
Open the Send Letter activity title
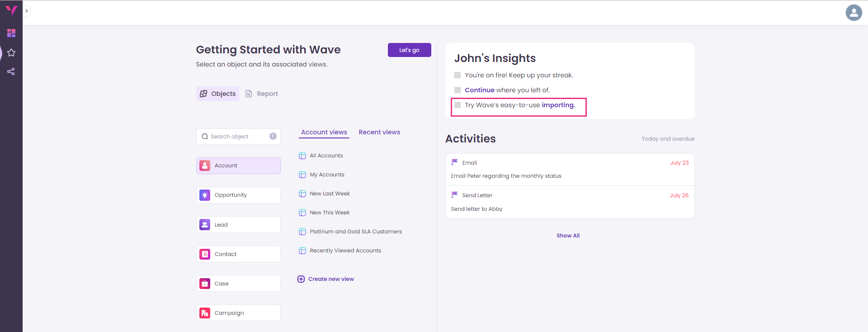point(477,195)
